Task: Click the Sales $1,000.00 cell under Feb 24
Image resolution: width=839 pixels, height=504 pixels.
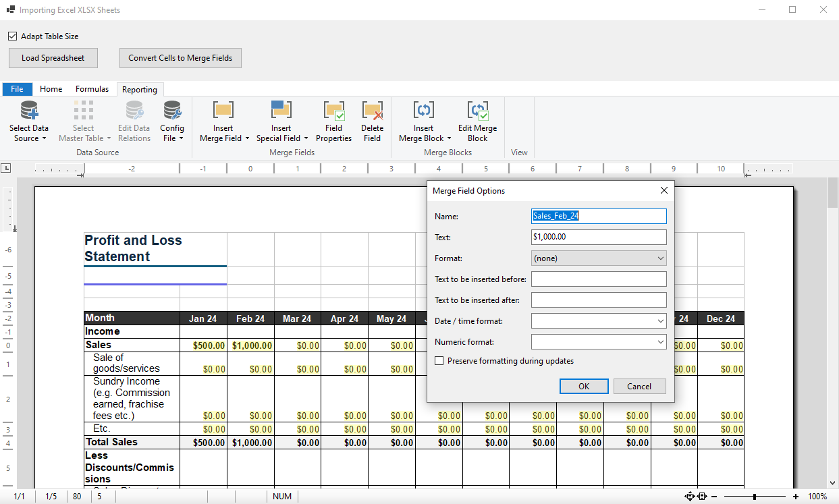Action: [x=252, y=345]
